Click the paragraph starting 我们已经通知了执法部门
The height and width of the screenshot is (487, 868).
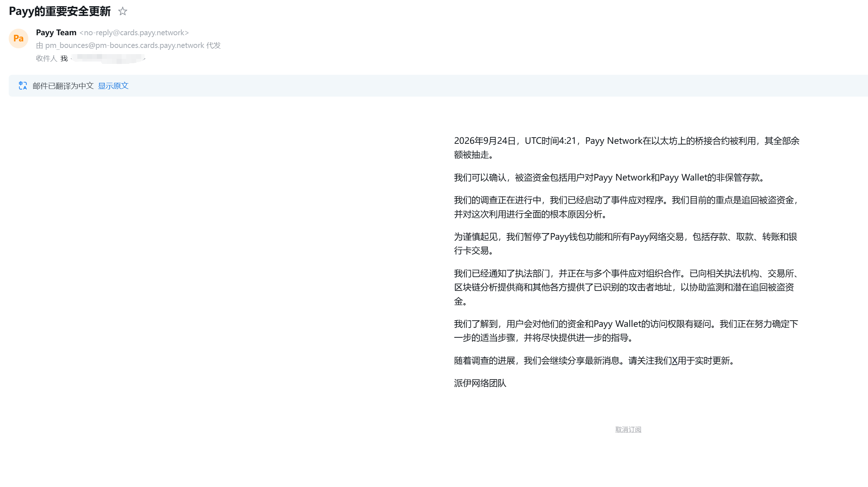pos(627,287)
